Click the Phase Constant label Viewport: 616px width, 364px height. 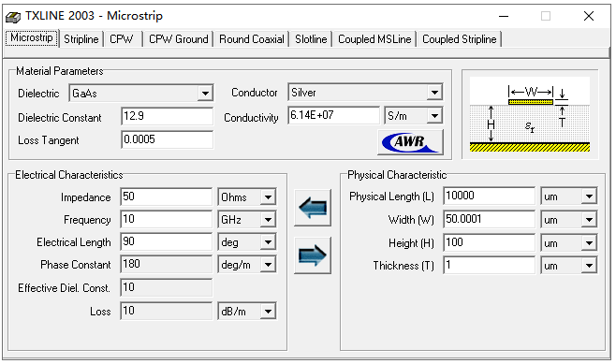(76, 265)
